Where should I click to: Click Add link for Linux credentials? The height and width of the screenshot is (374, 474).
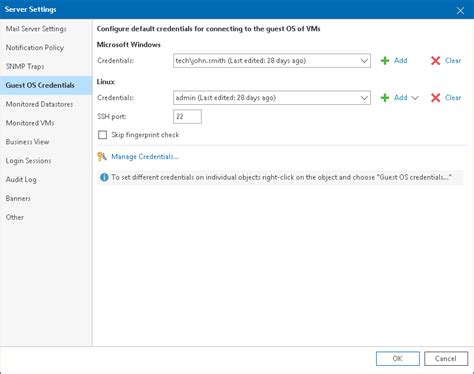[401, 97]
